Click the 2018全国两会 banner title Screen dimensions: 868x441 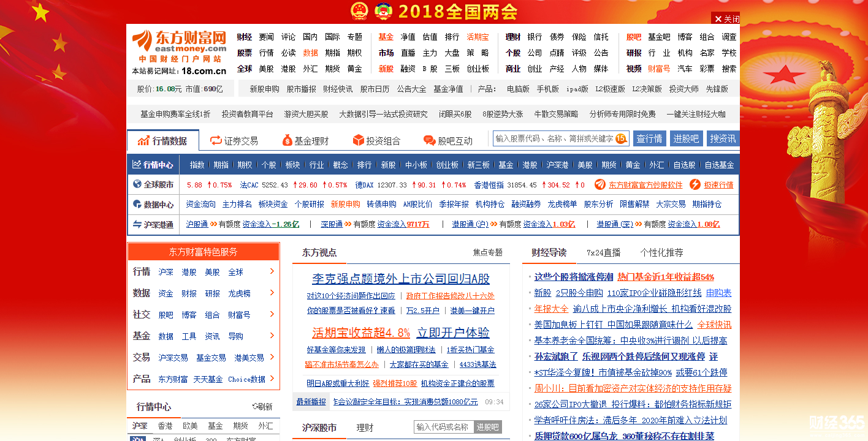coord(458,12)
